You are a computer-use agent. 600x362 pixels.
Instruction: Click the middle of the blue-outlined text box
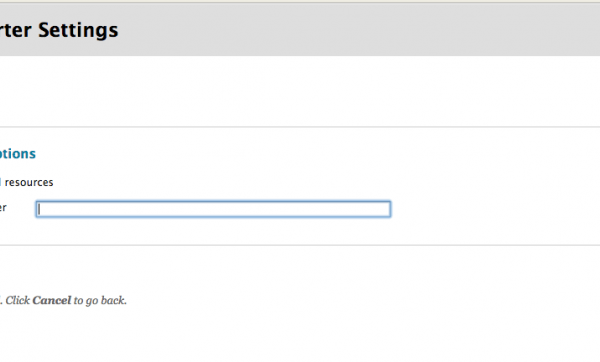[x=213, y=209]
